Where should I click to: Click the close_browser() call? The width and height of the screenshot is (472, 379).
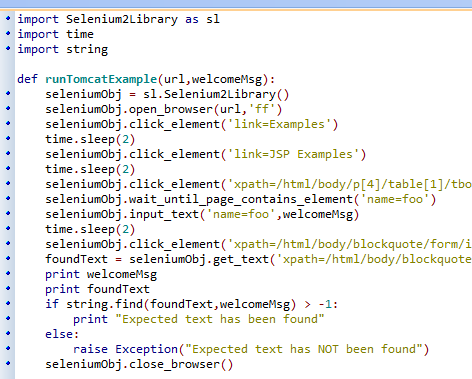[181, 364]
